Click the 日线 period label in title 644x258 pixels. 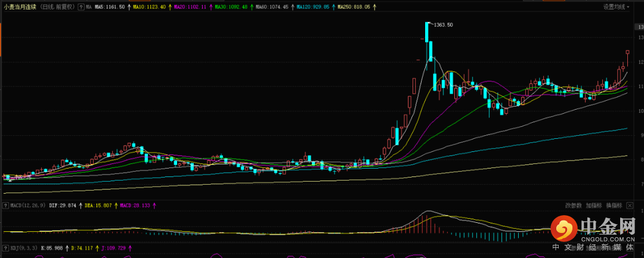50,7
